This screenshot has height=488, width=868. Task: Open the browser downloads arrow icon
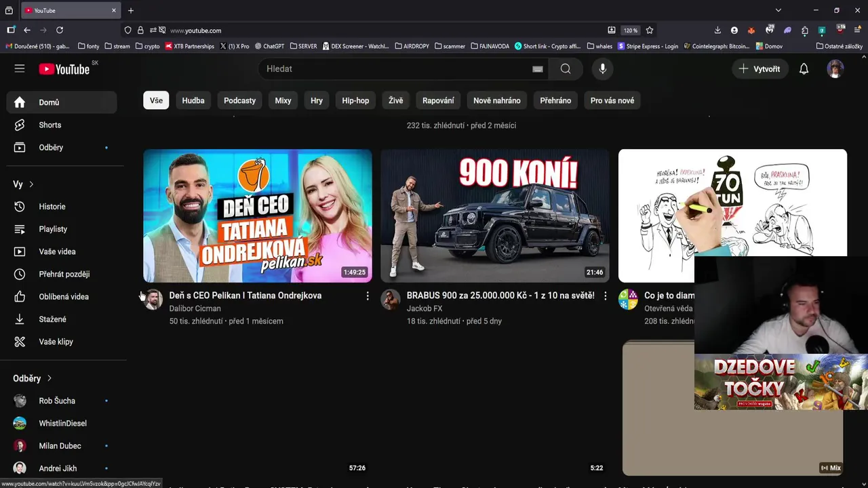click(x=717, y=30)
